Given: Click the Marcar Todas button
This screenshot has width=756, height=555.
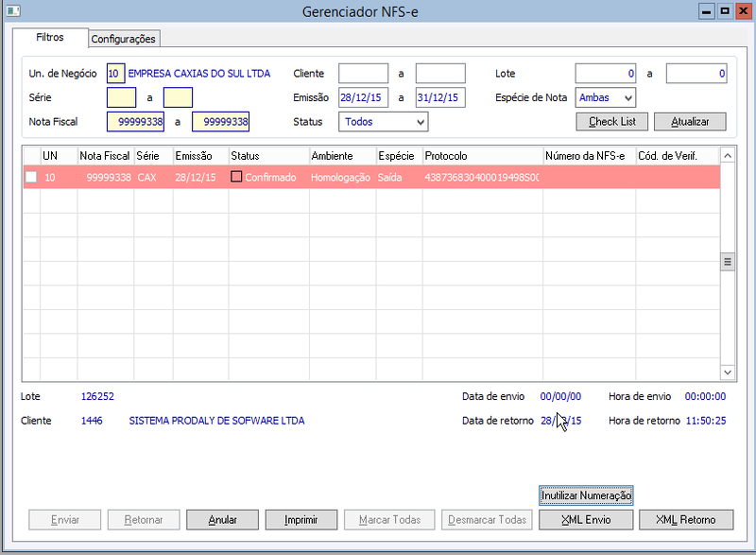Looking at the screenshot, I should [389, 520].
